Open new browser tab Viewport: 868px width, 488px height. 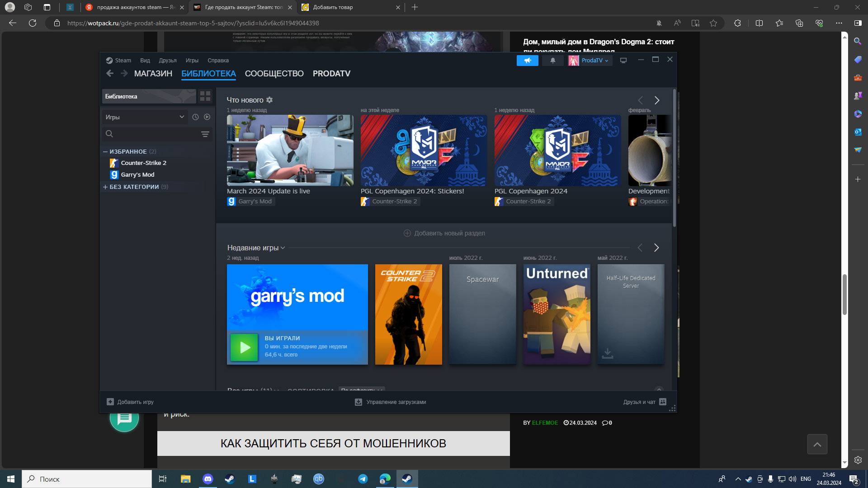[415, 7]
